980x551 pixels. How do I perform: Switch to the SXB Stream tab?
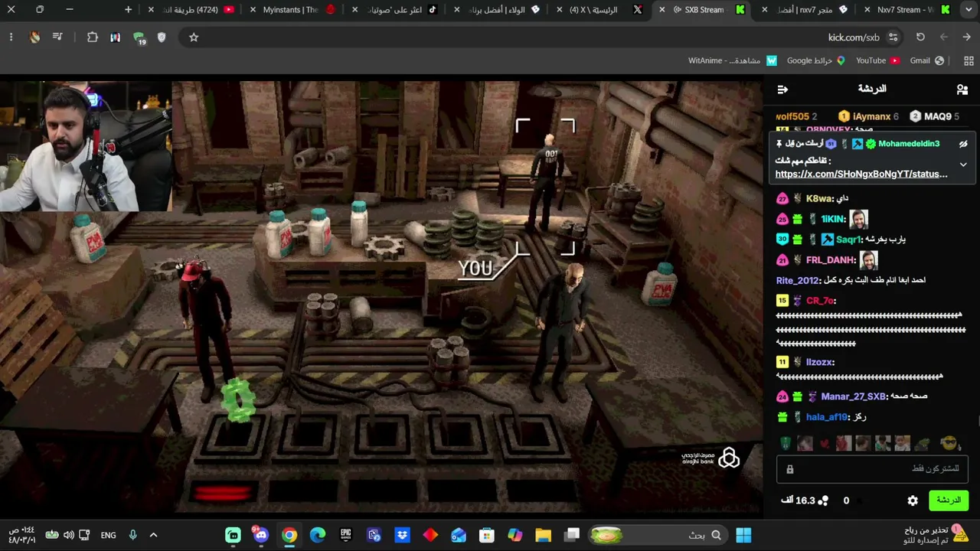[x=704, y=10]
